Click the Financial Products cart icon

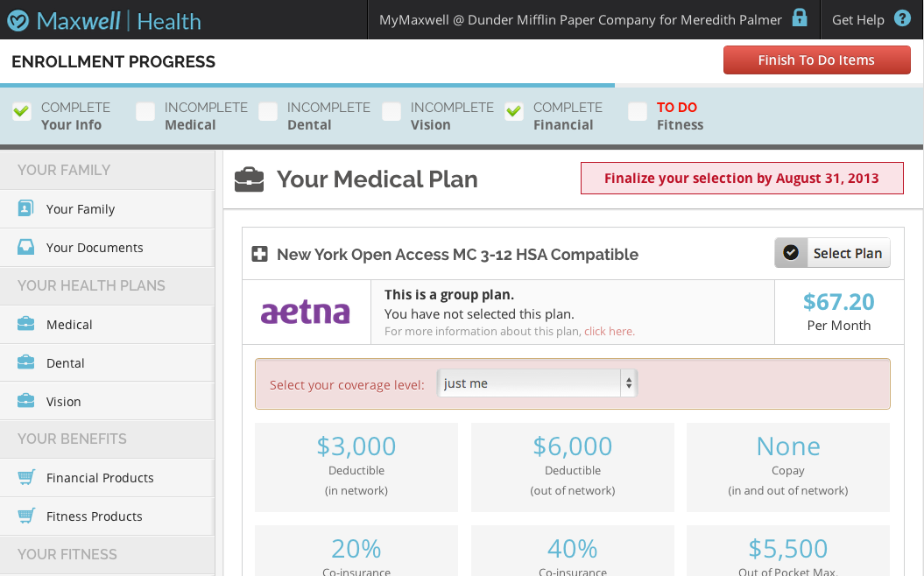click(26, 478)
